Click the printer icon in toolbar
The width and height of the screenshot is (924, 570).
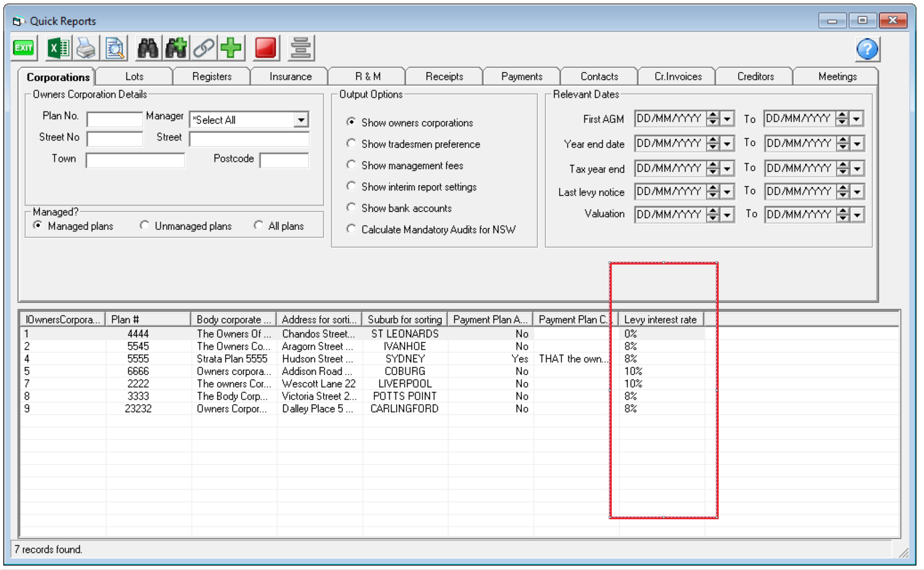coord(86,48)
